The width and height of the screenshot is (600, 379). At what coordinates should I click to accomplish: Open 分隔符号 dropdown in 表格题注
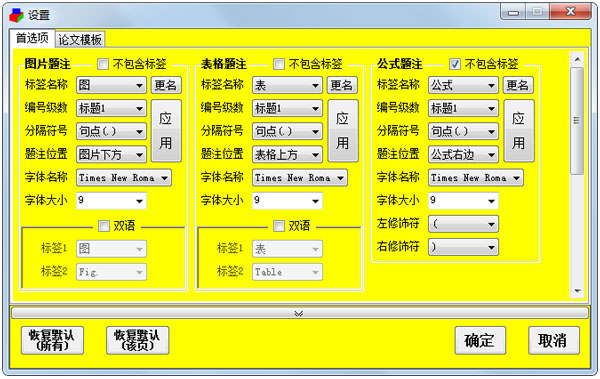point(287,131)
